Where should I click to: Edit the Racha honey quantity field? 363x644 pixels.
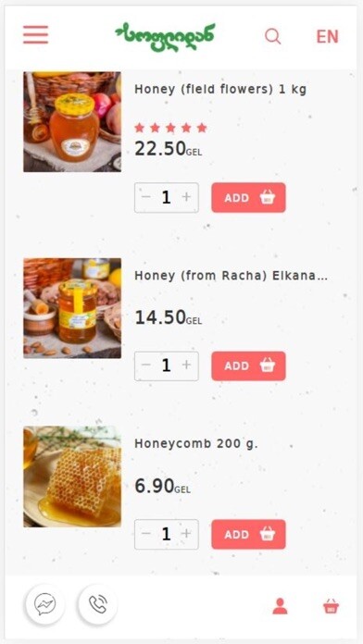pos(166,365)
